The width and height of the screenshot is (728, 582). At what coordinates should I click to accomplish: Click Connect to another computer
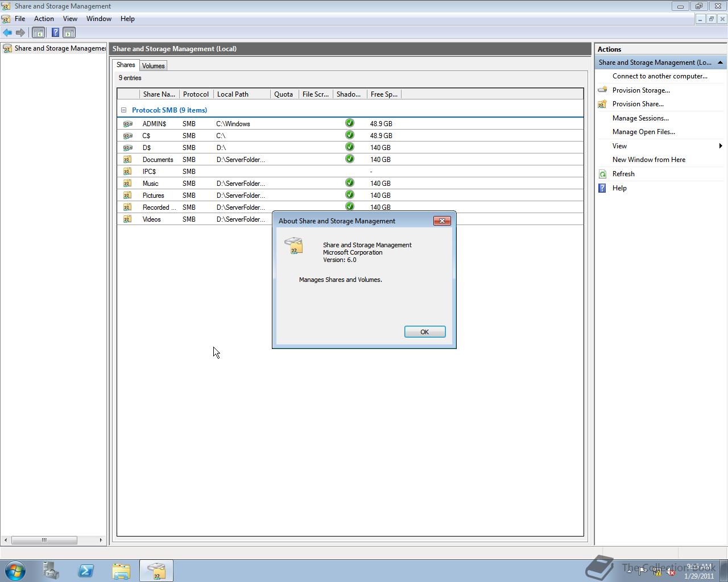click(x=660, y=76)
